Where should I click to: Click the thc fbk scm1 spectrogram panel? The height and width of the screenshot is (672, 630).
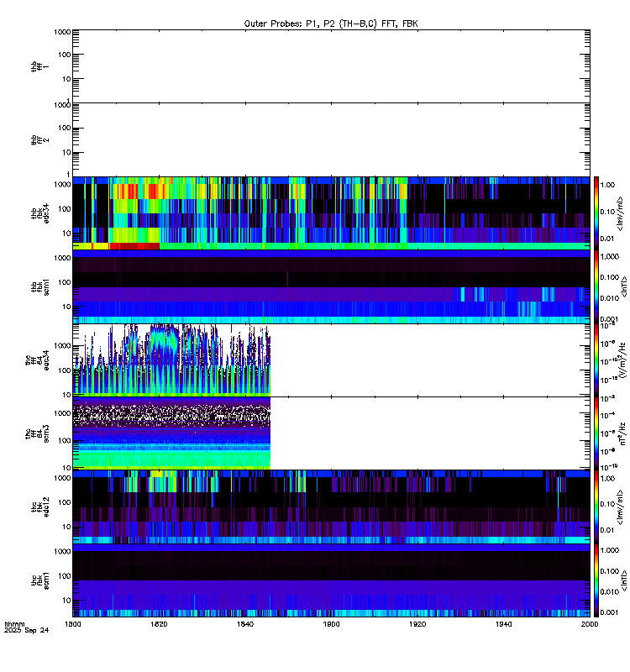coord(331,580)
